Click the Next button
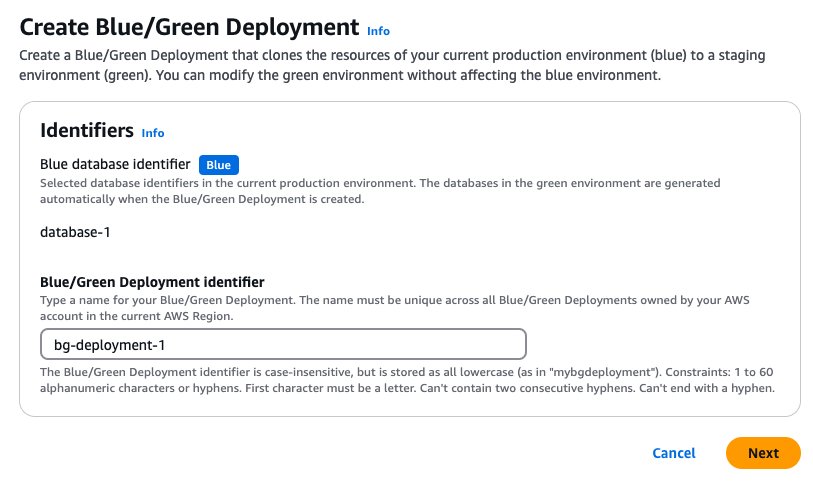813x487 pixels. (763, 453)
